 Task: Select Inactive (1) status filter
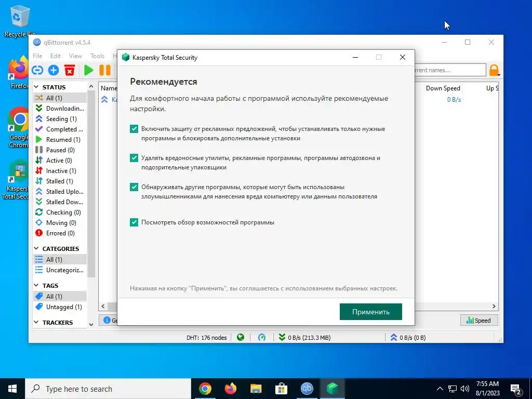coord(60,170)
